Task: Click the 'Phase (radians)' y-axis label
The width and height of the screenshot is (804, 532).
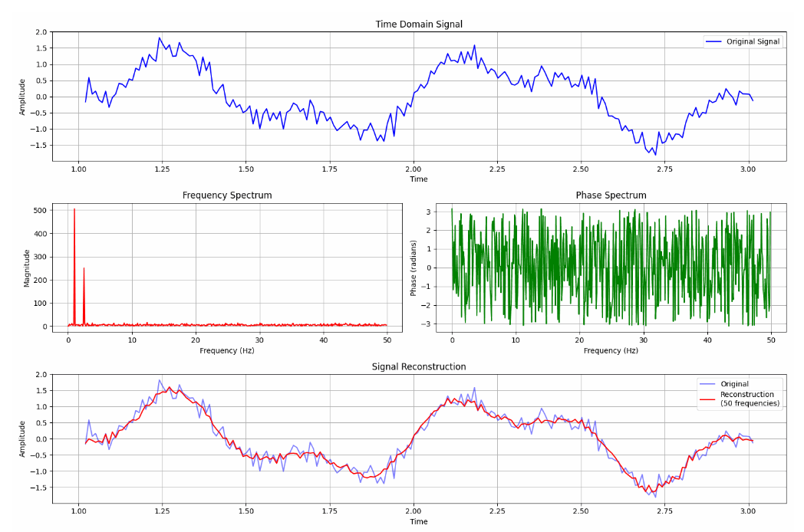Action: coord(413,268)
